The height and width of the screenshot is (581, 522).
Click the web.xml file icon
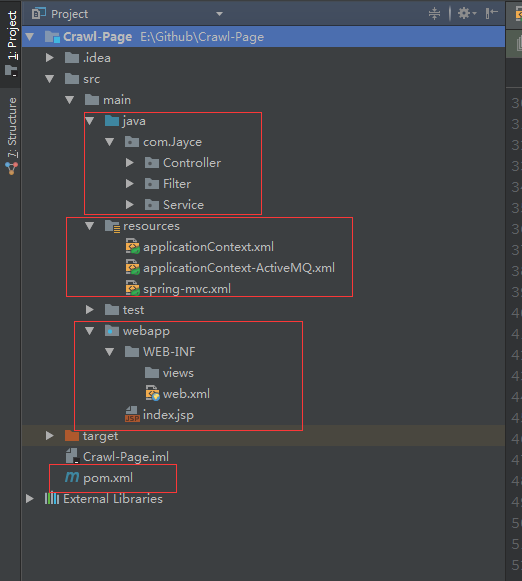tap(152, 394)
